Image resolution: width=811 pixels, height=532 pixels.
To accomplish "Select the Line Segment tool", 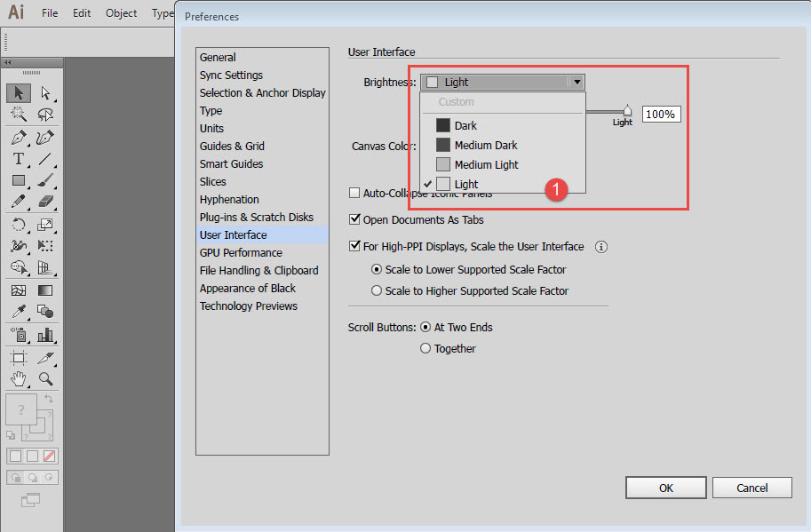I will coord(45,159).
